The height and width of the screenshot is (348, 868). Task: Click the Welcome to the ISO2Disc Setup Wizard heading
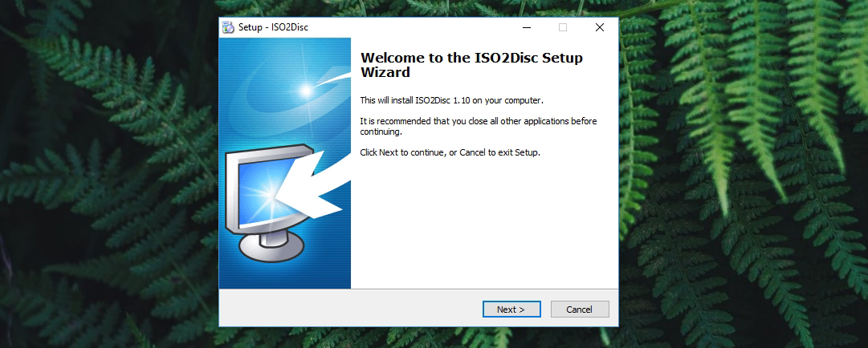471,65
